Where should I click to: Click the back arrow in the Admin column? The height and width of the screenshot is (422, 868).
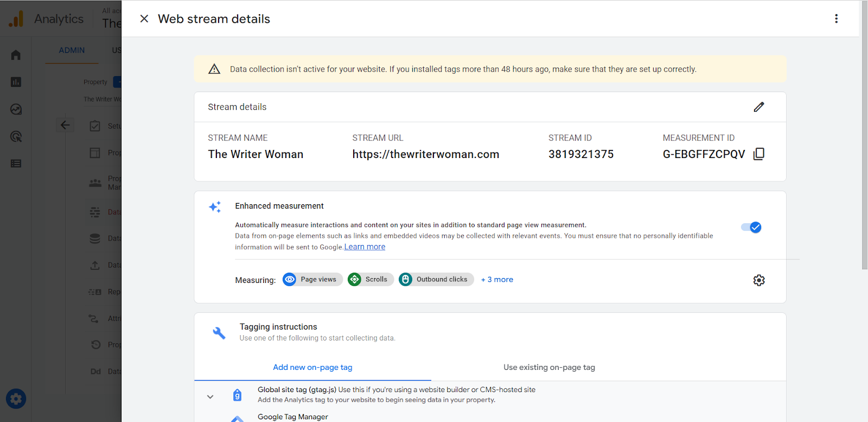point(65,125)
